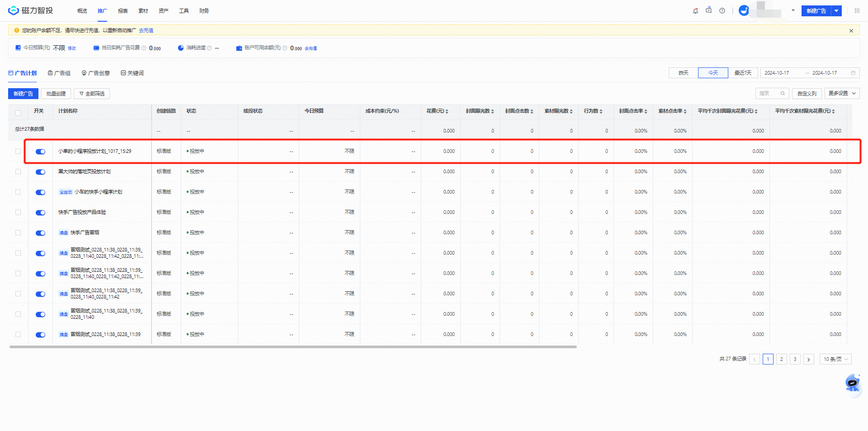868x431 pixels.
Task: Switch to the 广告组 tab
Action: 59,73
